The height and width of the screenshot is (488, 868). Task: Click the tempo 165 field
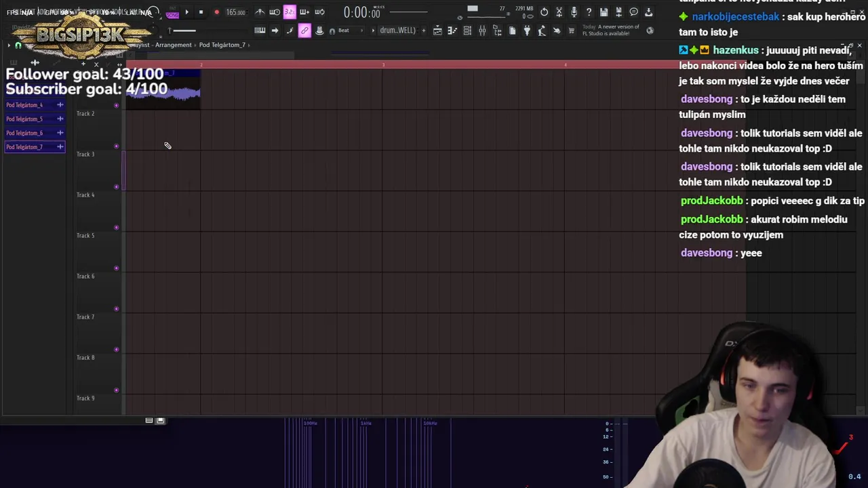tap(235, 12)
